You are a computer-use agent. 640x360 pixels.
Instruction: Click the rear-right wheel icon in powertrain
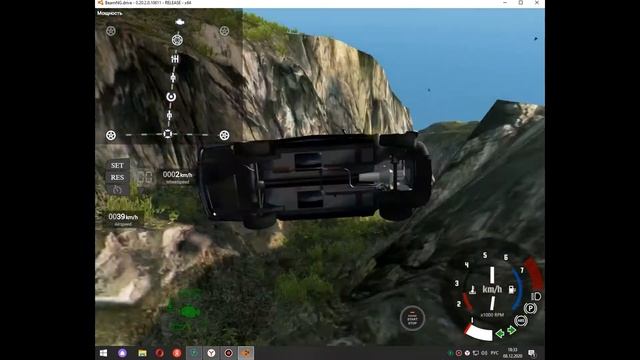[224, 135]
